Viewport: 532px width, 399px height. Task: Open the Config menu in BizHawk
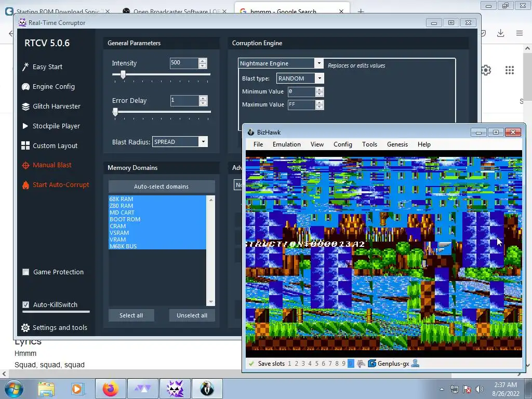pos(343,144)
